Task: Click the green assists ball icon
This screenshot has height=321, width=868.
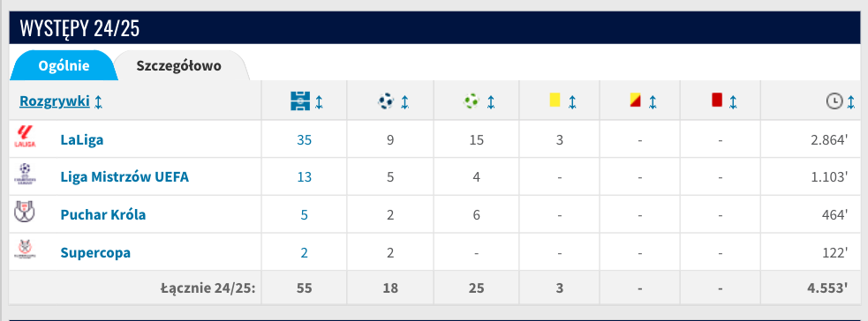Action: 472,101
